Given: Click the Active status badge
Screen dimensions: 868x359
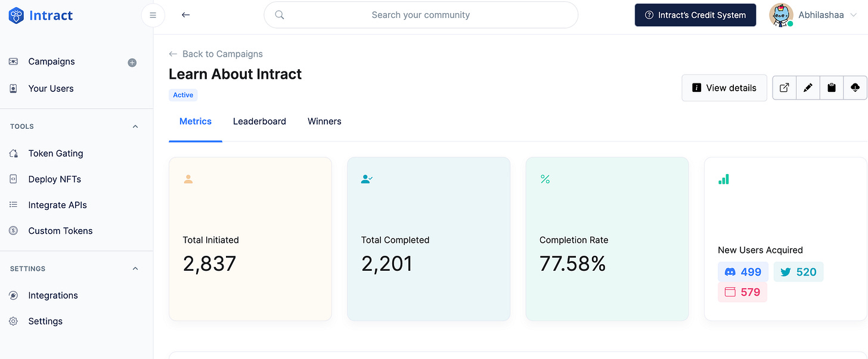Looking at the screenshot, I should (x=183, y=95).
